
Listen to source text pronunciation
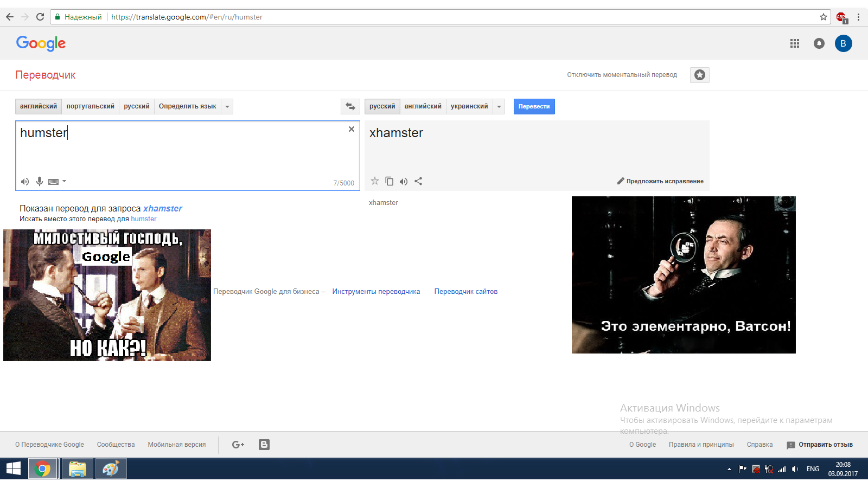[x=25, y=182]
